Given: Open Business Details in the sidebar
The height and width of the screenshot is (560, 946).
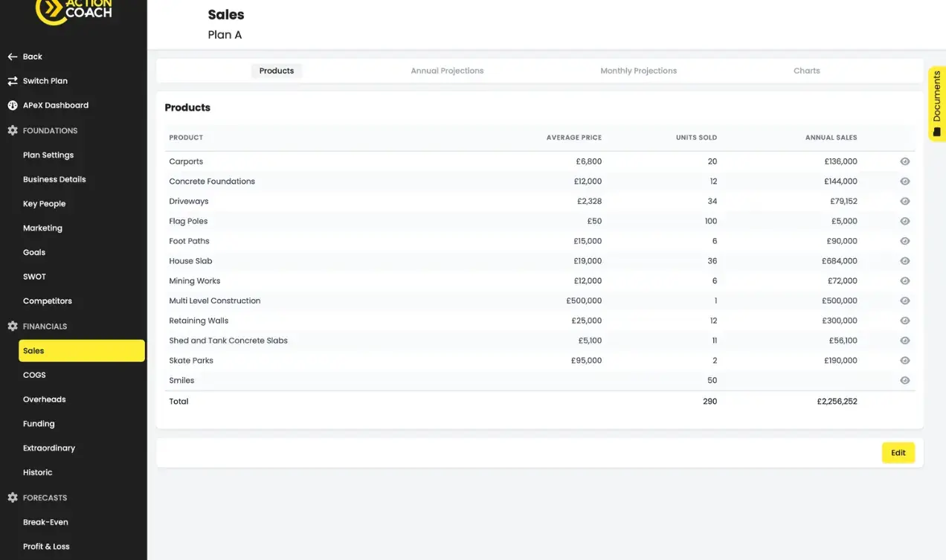Looking at the screenshot, I should pos(54,179).
